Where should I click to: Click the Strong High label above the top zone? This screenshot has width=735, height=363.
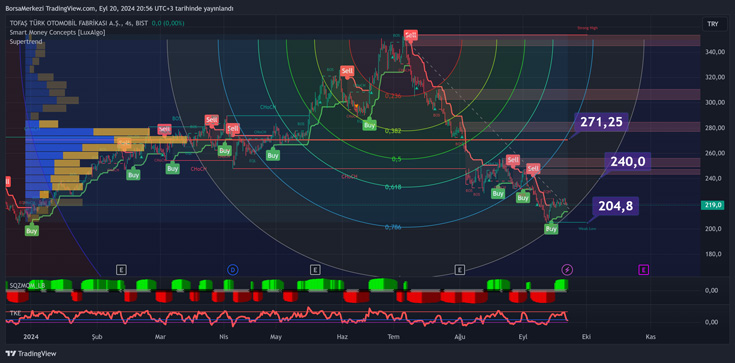click(x=587, y=28)
